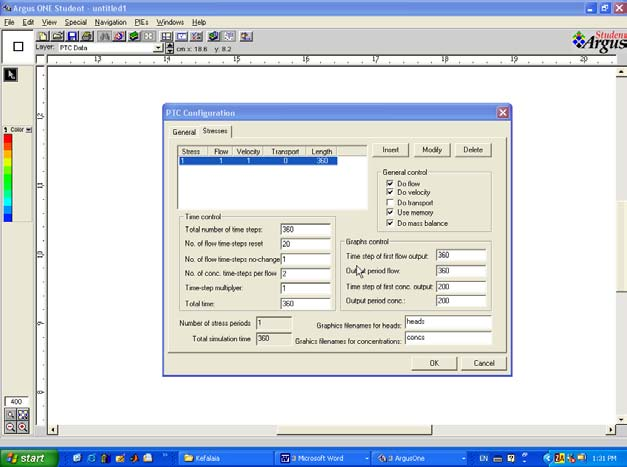The image size is (627, 467).
Task: Click the square shape tool box
Action: pyautogui.click(x=18, y=46)
